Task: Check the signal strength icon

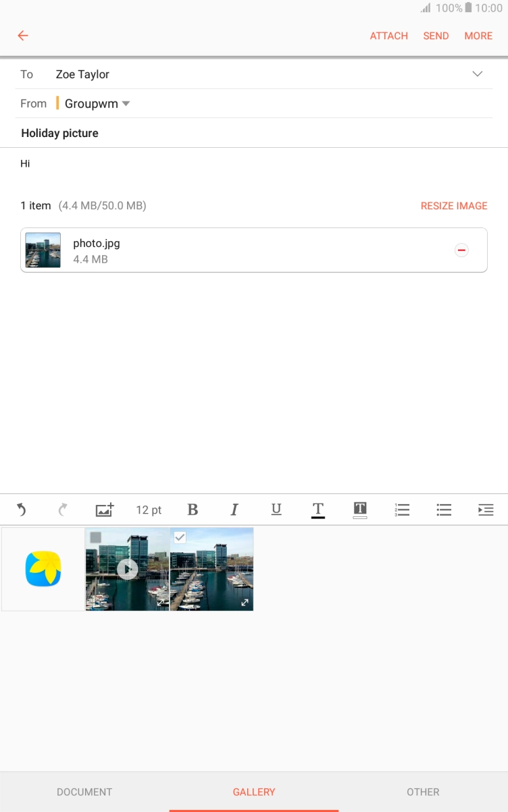Action: 426,8
